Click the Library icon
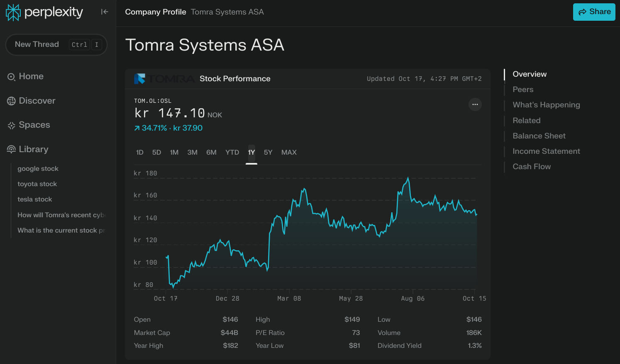Image resolution: width=620 pixels, height=364 pixels. (x=11, y=149)
